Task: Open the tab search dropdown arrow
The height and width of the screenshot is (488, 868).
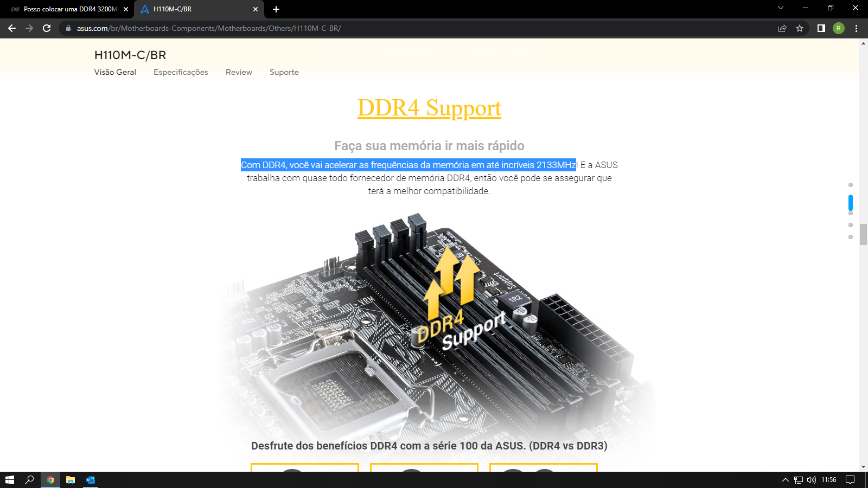Action: (x=781, y=8)
